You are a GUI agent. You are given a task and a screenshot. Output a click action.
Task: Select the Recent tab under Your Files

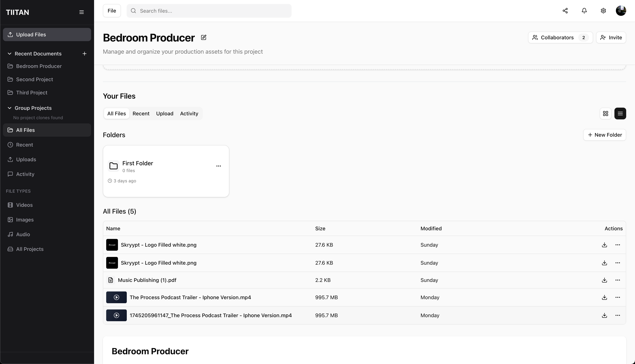[141, 113]
